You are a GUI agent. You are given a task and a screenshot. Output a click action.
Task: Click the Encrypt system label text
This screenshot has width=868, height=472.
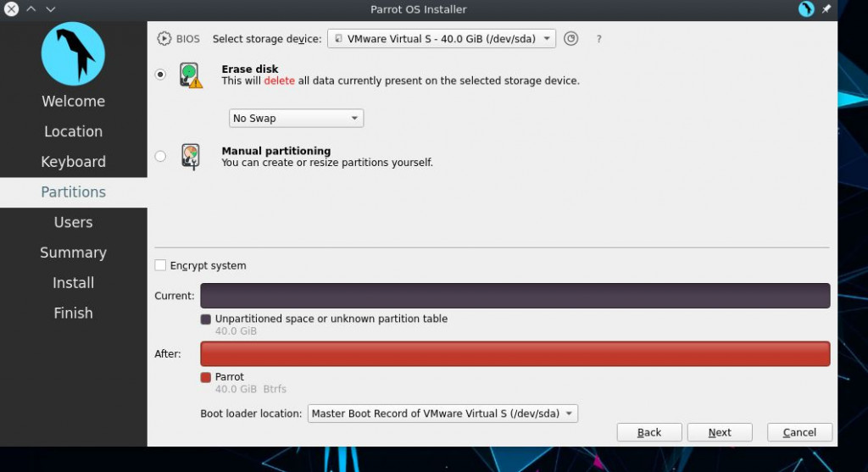coord(208,265)
